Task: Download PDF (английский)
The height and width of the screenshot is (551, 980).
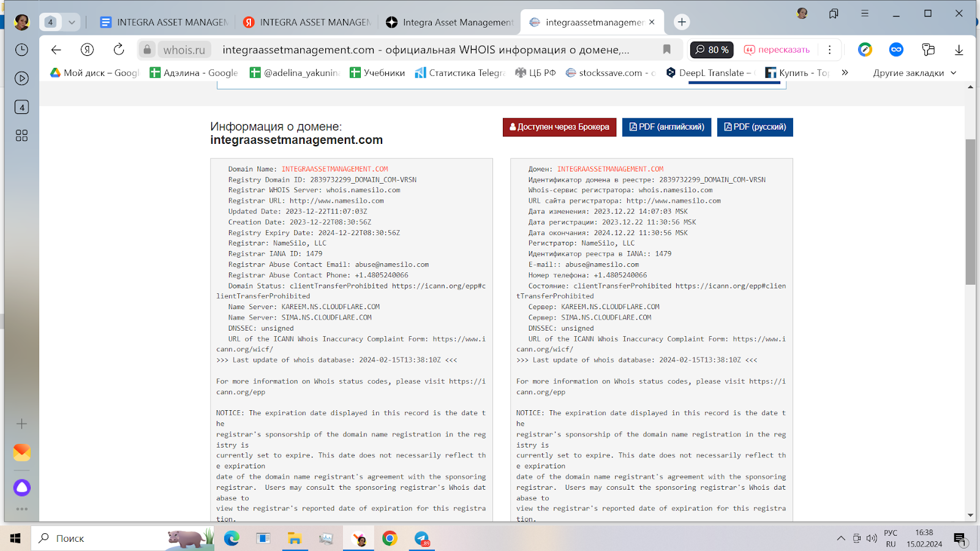Action: (666, 127)
